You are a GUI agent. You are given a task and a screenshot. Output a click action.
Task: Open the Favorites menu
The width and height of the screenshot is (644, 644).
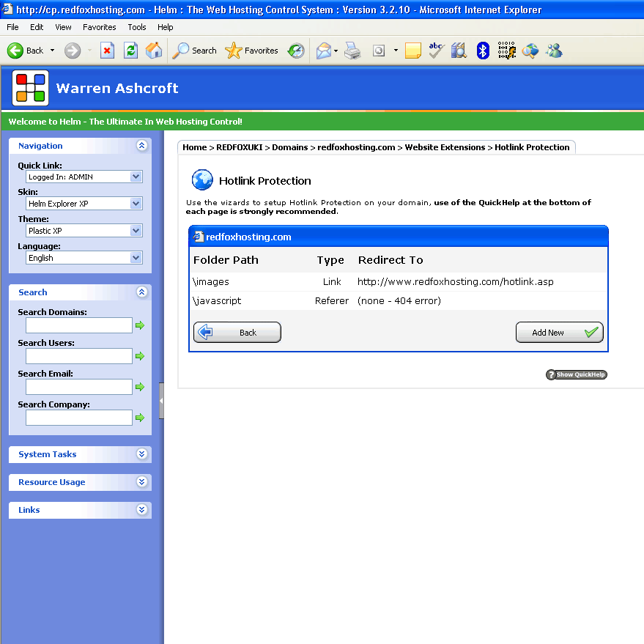[100, 27]
